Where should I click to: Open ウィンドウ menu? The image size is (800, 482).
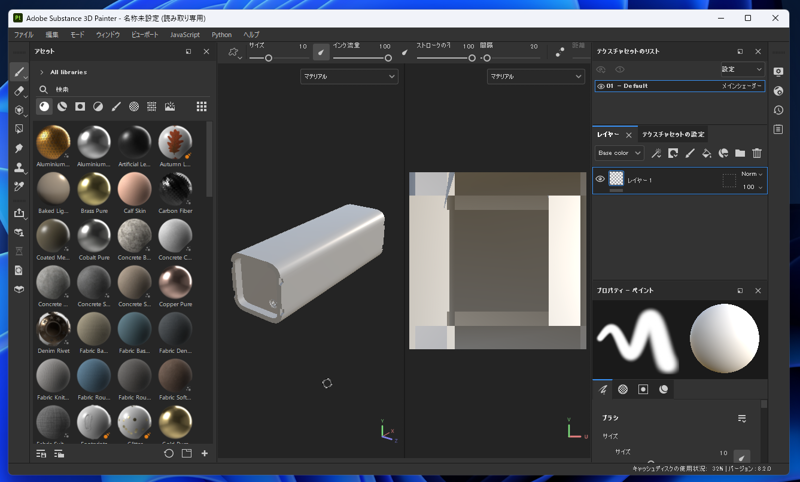click(108, 35)
